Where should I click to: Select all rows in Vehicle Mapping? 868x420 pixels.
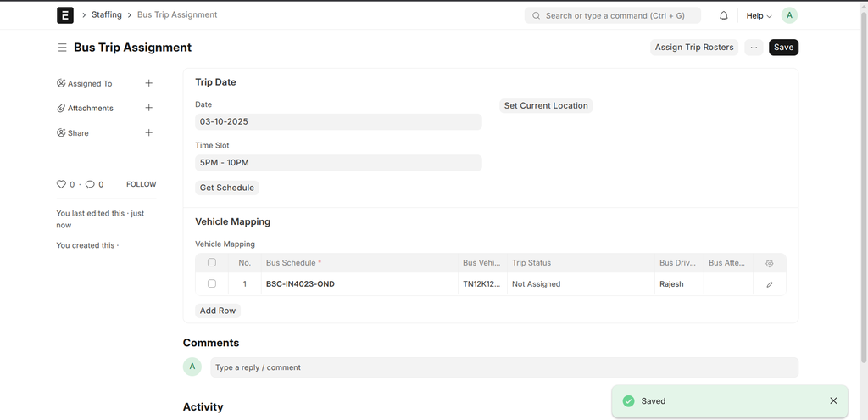pos(212,263)
